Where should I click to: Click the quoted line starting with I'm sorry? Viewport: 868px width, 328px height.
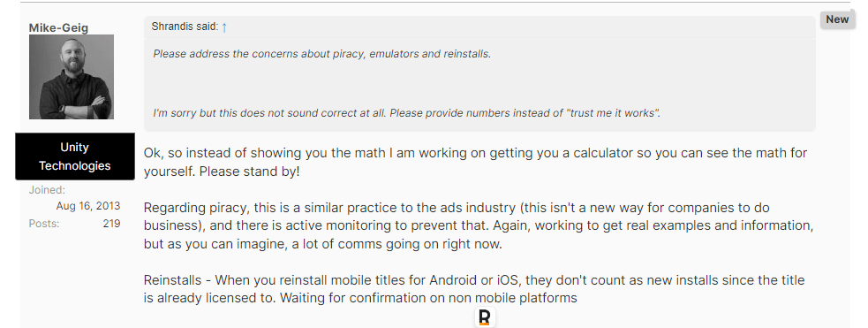coord(407,113)
